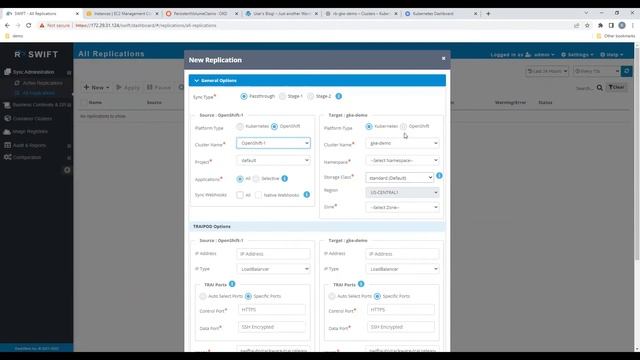Select source Auto Select Ports option
This screenshot has width=640, height=360.
(x=203, y=296)
